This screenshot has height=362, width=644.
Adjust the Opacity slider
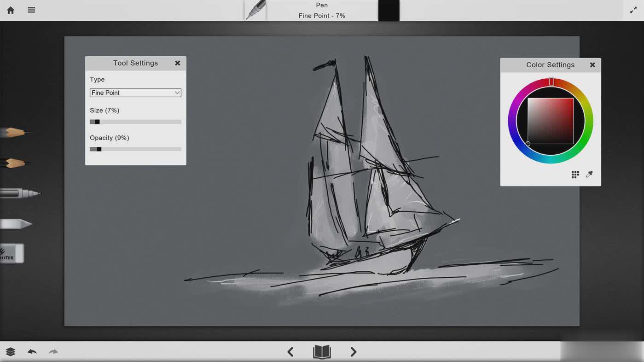99,149
